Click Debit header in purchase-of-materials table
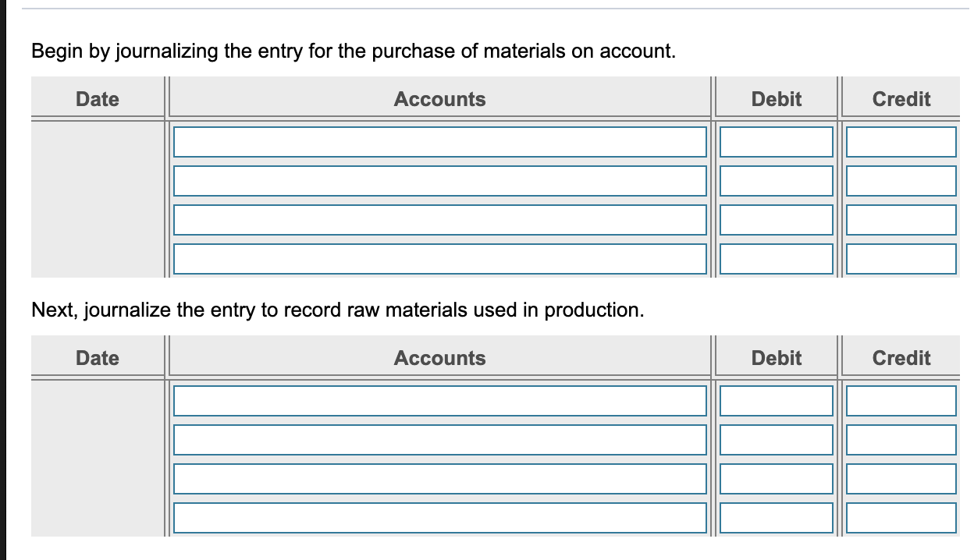 click(777, 99)
